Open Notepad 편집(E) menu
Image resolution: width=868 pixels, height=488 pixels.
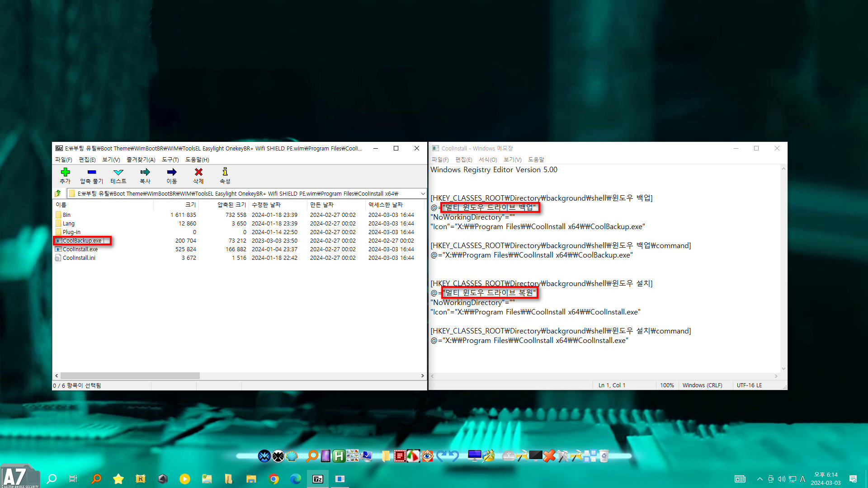464,160
